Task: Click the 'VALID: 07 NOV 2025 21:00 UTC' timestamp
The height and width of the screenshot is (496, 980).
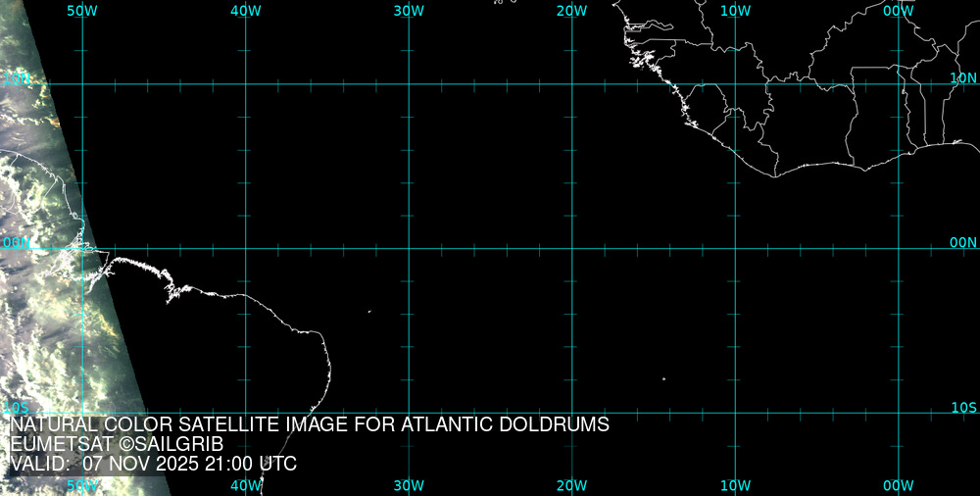Action: coord(153,464)
